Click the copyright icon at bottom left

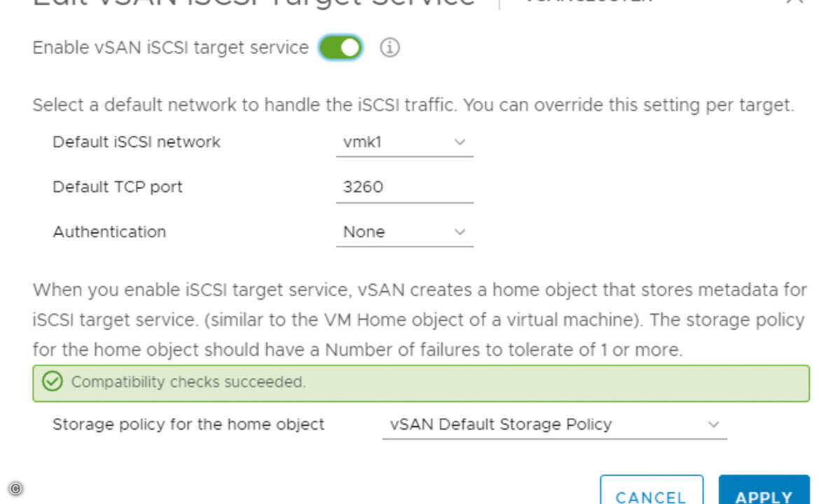click(15, 489)
